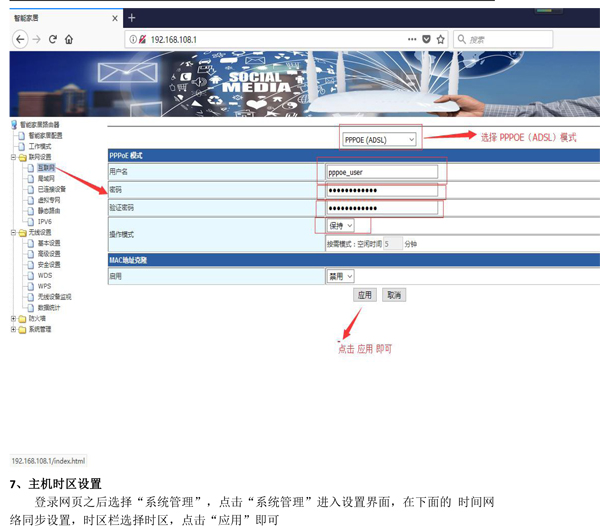Close the 智能家居 browser tab
Viewport: 600px width, 528px height.
(x=114, y=18)
